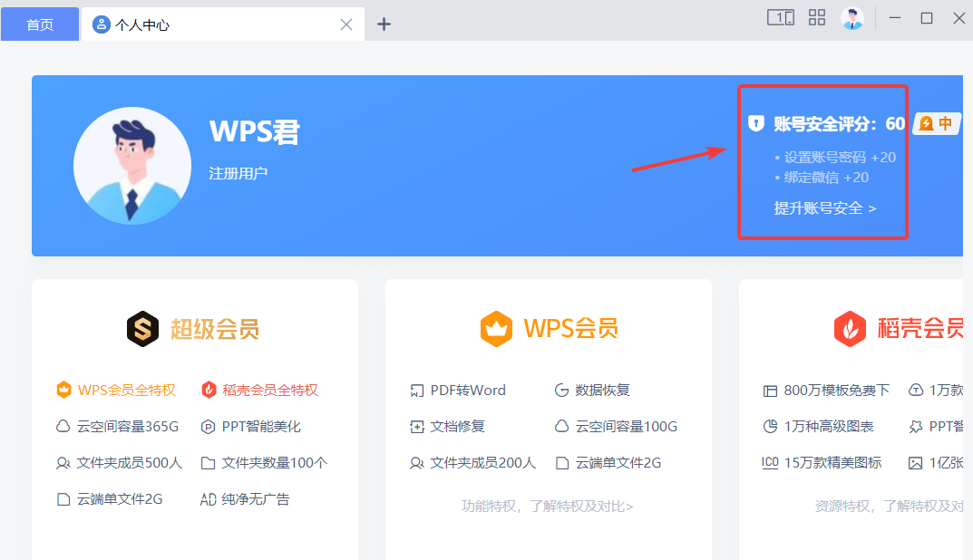This screenshot has width=973, height=560.
Task: Click the icon beside 数据恢复
Action: 561,390
